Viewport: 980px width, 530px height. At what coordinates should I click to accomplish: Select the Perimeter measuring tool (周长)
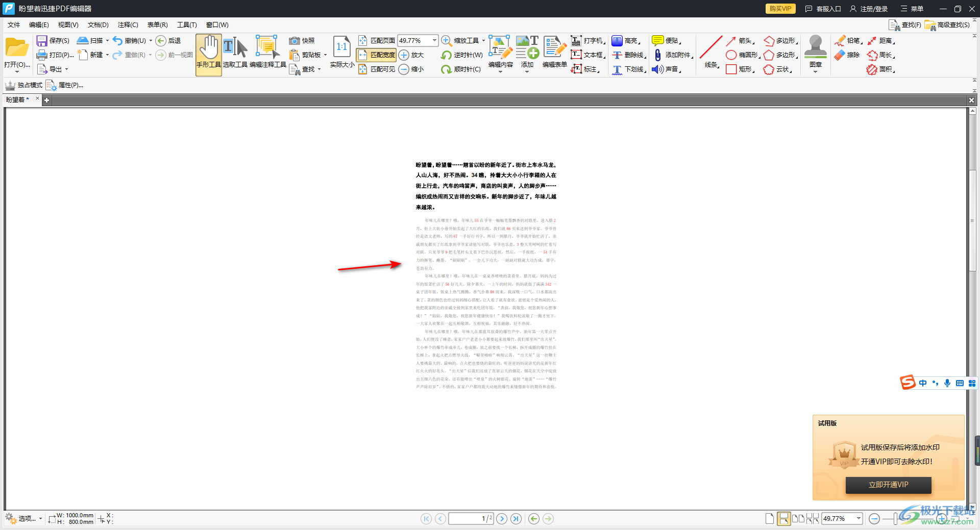881,55
